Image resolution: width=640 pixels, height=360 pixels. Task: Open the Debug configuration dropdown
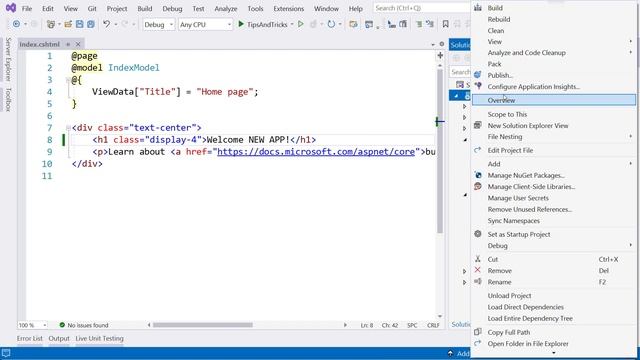158,24
